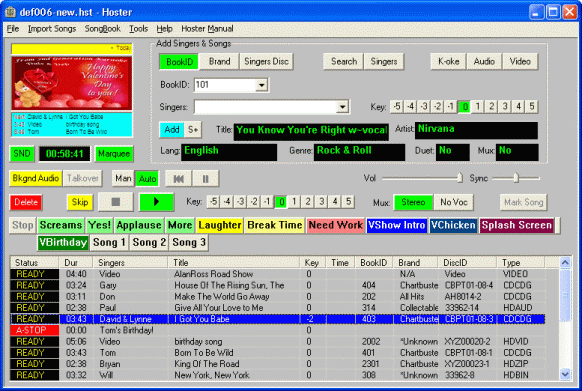
Task: Click the VBirthday button
Action: (x=63, y=243)
